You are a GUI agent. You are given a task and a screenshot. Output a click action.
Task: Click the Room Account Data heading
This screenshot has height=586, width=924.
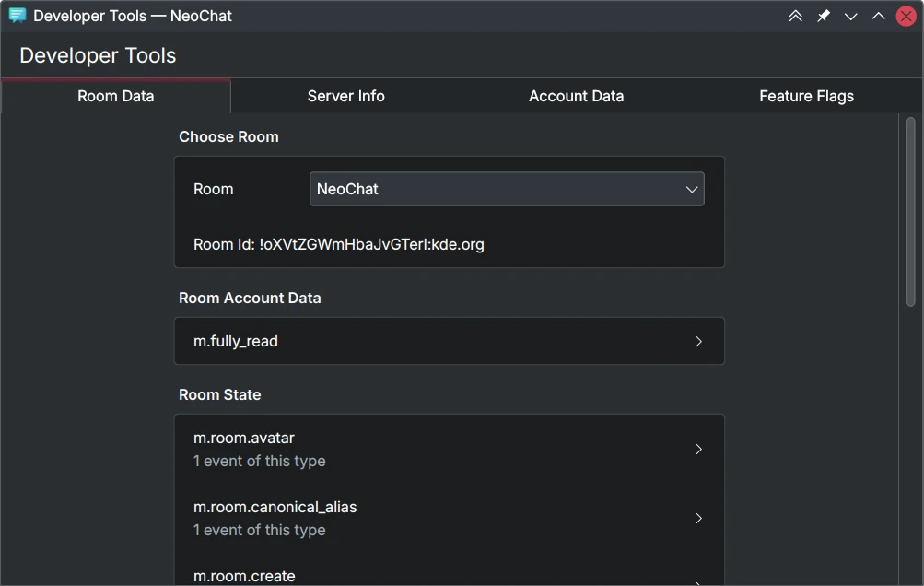point(250,298)
